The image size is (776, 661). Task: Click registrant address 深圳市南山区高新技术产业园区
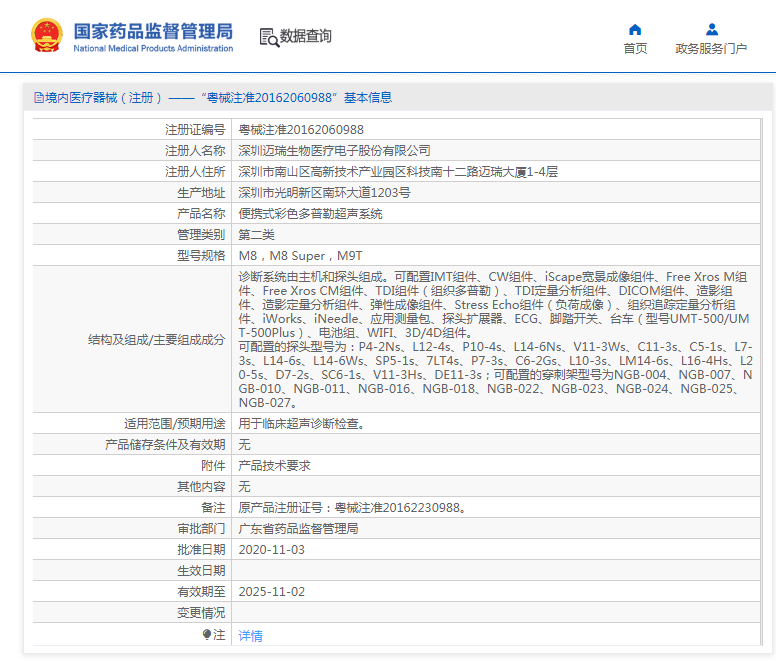pos(398,172)
